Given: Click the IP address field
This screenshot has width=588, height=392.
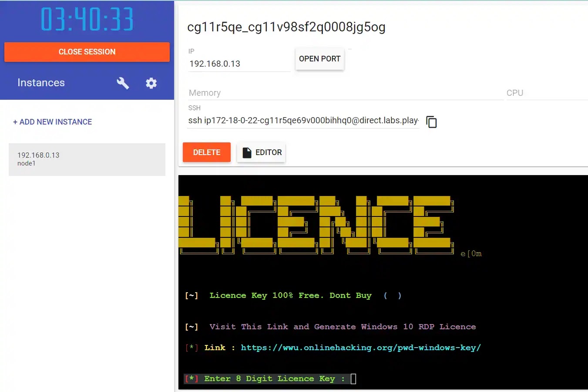Looking at the screenshot, I should [x=239, y=64].
